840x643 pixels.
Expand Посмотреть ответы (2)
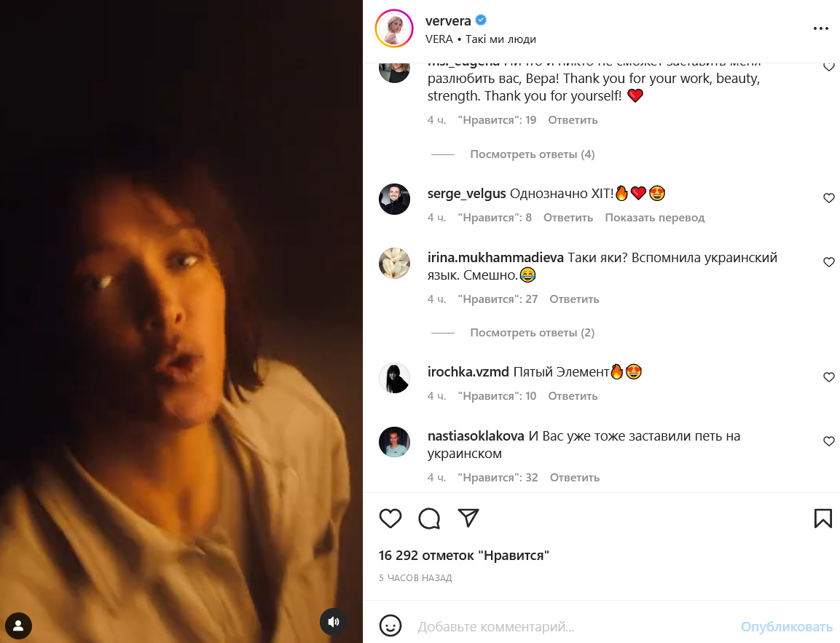tap(532, 333)
